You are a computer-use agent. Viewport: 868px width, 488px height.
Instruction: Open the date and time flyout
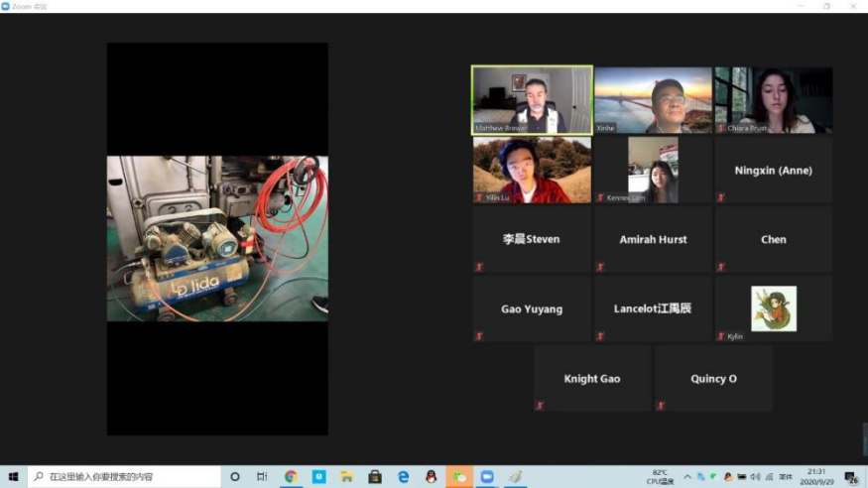816,477
